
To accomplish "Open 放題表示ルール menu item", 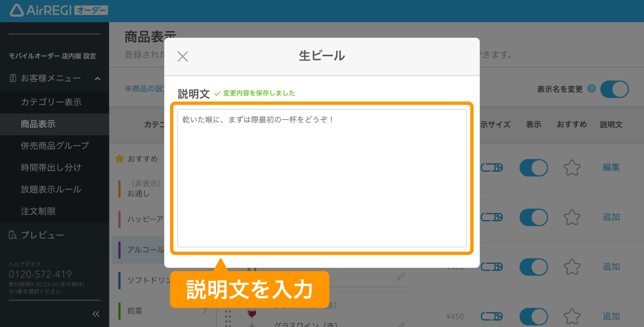I will point(54,189).
